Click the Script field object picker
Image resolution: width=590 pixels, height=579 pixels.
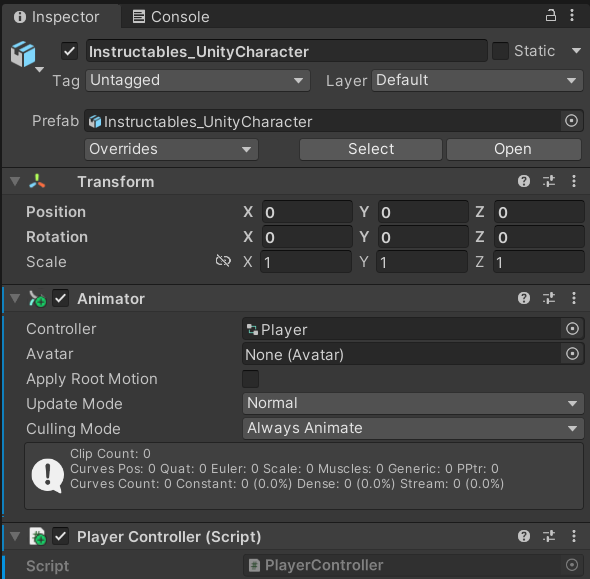click(572, 565)
